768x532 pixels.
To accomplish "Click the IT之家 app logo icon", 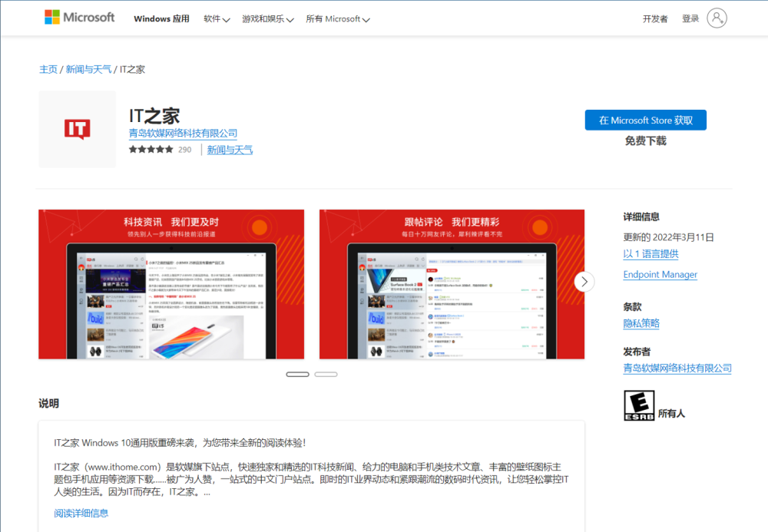I will (x=78, y=129).
